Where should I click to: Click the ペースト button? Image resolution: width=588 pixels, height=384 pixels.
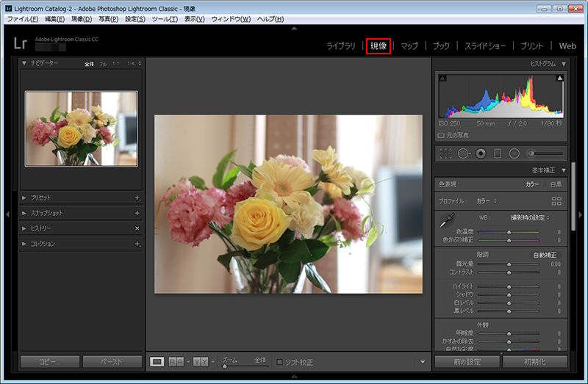click(112, 362)
